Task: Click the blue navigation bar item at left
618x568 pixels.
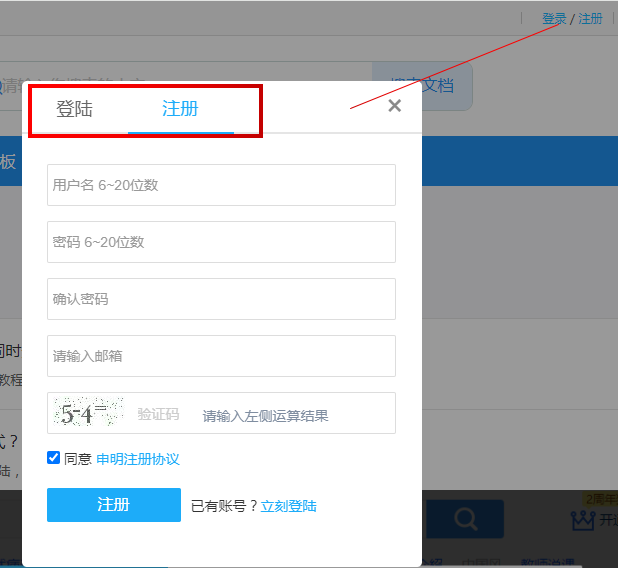Action: [x=9, y=163]
